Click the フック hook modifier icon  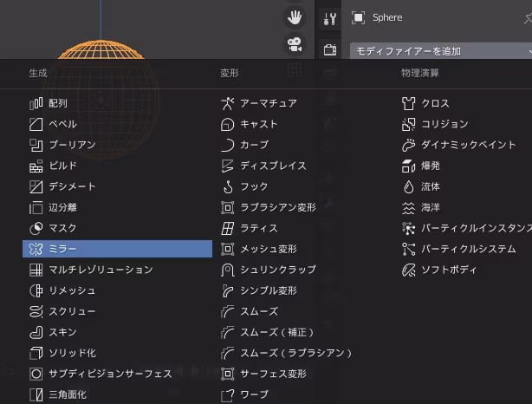click(x=227, y=186)
